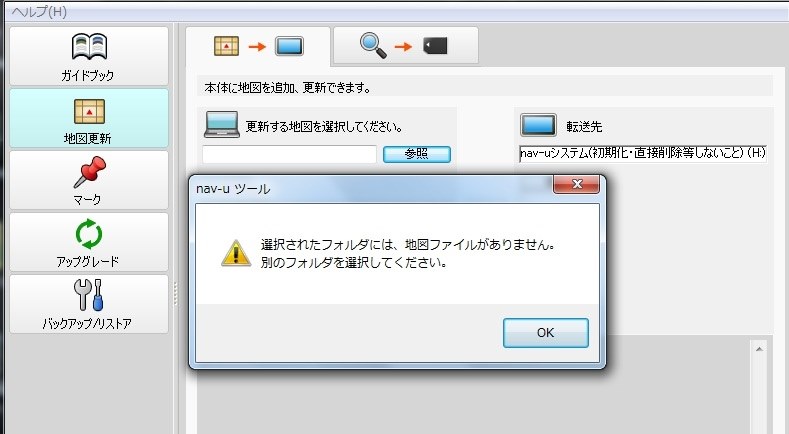Click the map folder path input field
Screen dimensions: 789x434
point(289,154)
